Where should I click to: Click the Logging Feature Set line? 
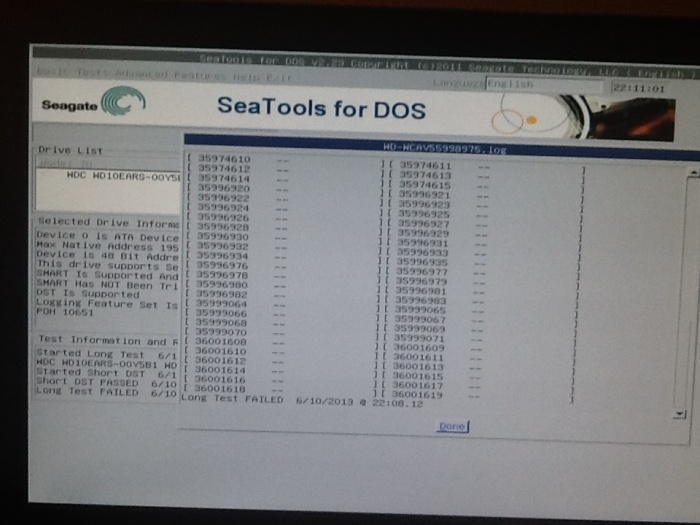[x=107, y=304]
